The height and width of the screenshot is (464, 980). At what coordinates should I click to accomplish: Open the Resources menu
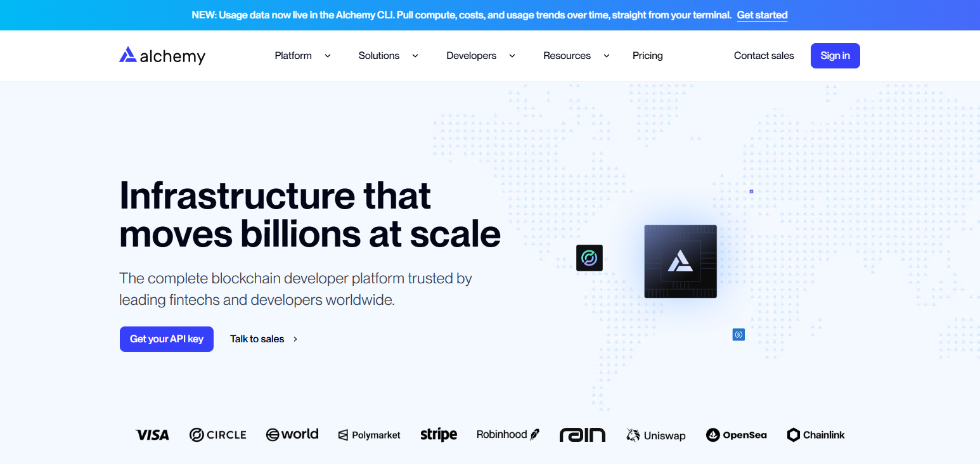[x=576, y=56]
